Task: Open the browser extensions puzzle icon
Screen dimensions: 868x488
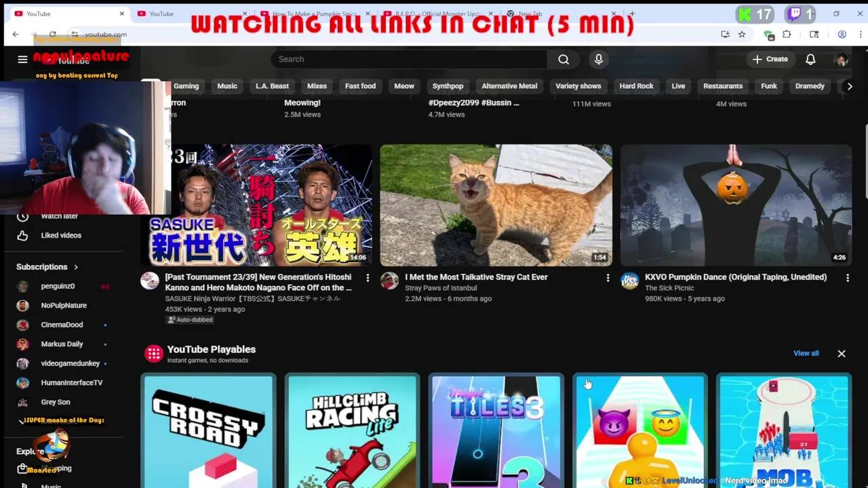Action: [x=787, y=35]
